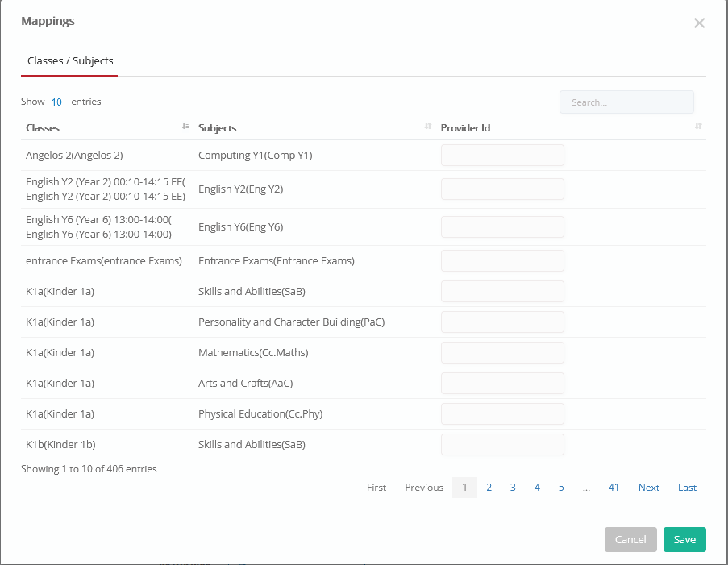Go to page 2 of entries
Viewport: 728px width, 565px height.
(x=489, y=488)
